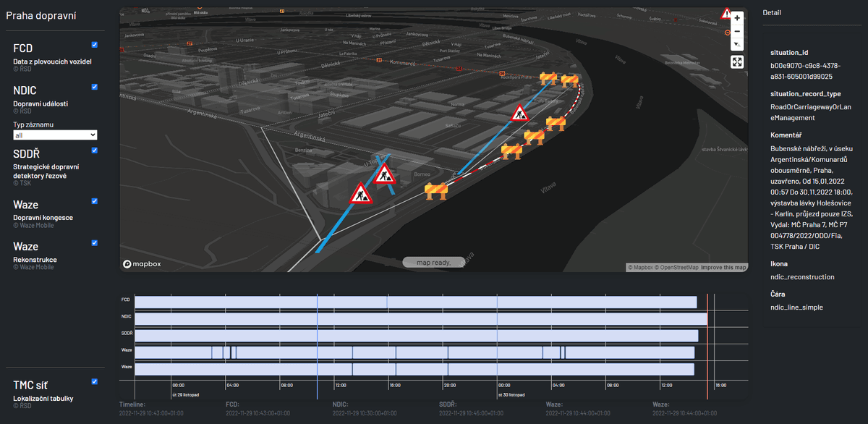
Task: Click the Mapbox logo
Action: (142, 264)
